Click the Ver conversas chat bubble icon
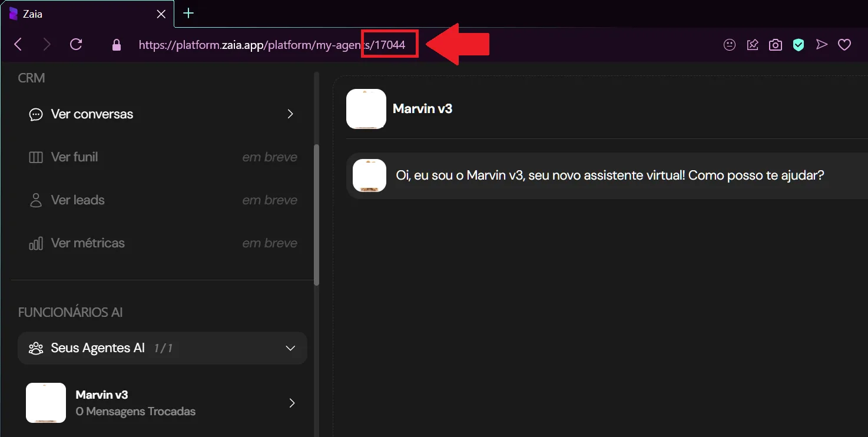 tap(36, 114)
